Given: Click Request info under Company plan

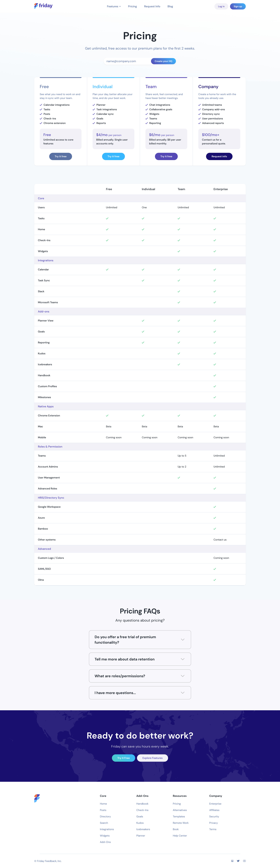Looking at the screenshot, I should [x=219, y=156].
